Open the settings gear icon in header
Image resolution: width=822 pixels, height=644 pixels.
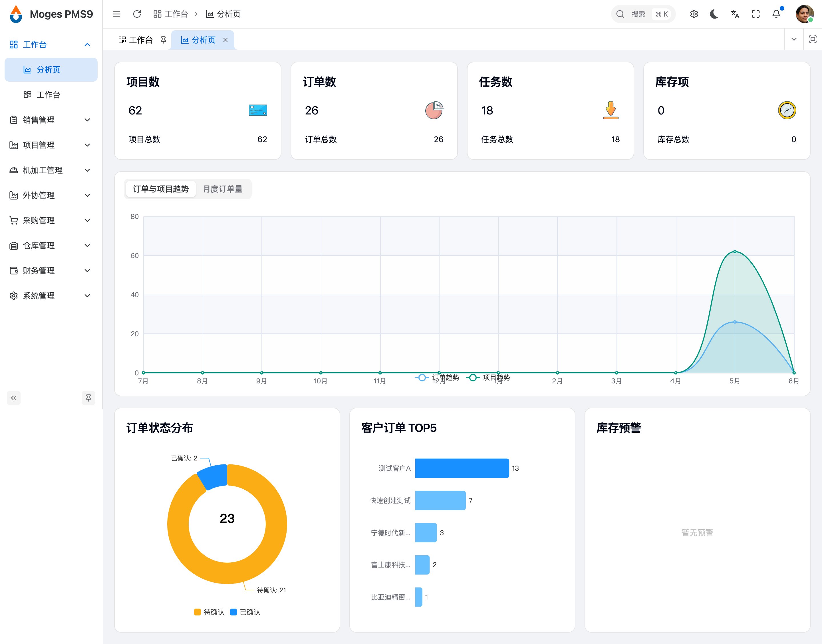pos(694,14)
